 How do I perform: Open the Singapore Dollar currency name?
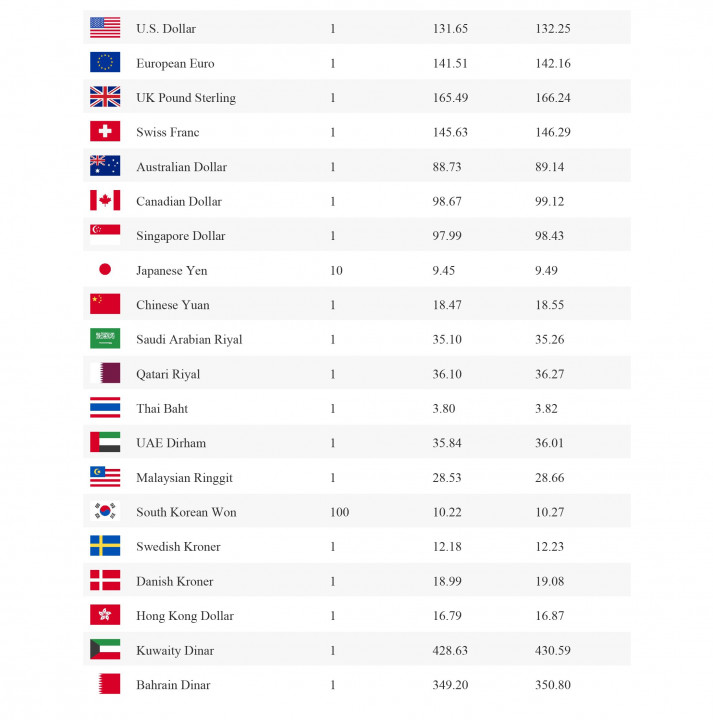pos(181,236)
